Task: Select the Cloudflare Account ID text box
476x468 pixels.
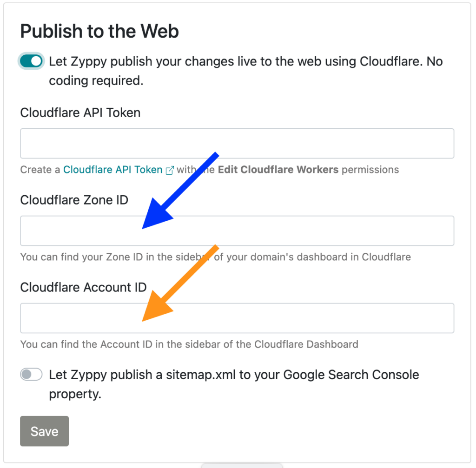Action: 237,318
